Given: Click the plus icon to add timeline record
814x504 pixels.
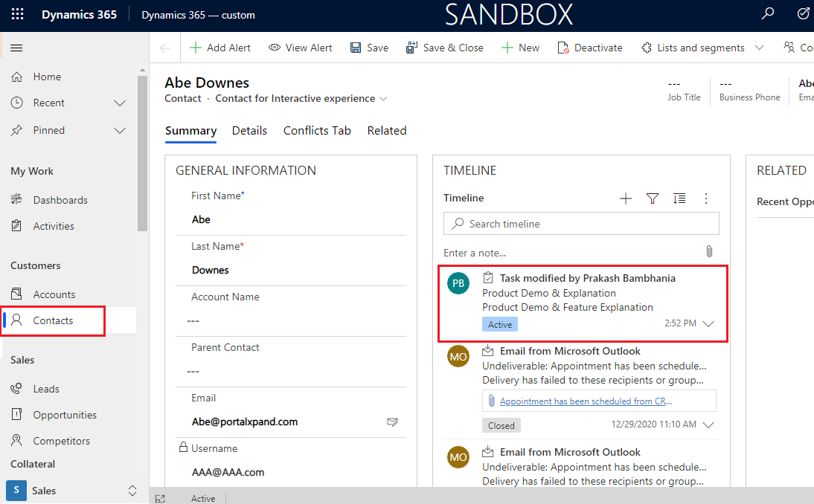Looking at the screenshot, I should point(626,198).
